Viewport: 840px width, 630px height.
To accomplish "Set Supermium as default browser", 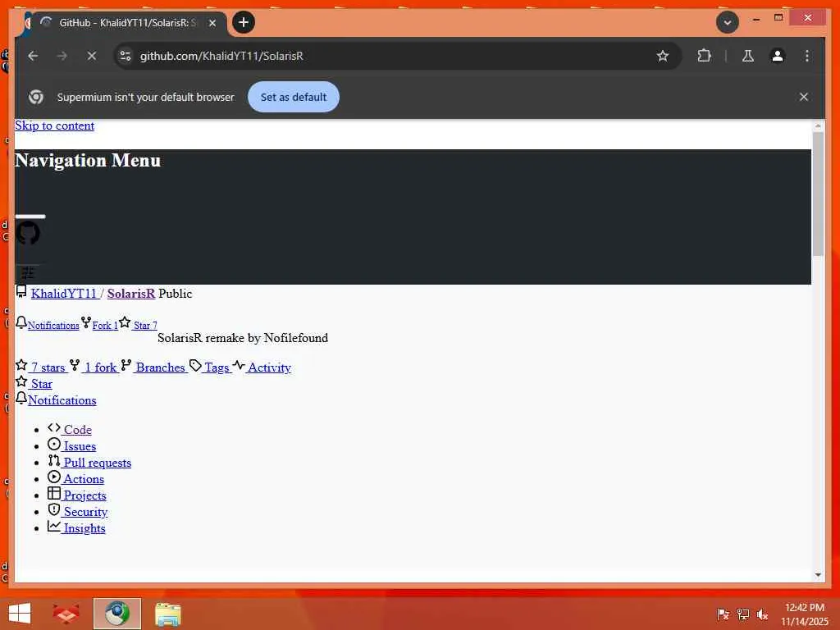I will click(293, 97).
